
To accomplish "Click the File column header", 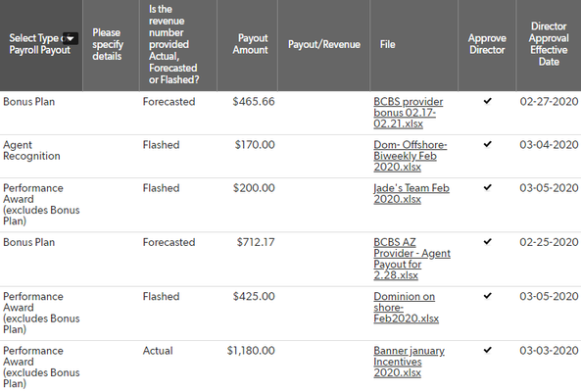I will pyautogui.click(x=387, y=44).
